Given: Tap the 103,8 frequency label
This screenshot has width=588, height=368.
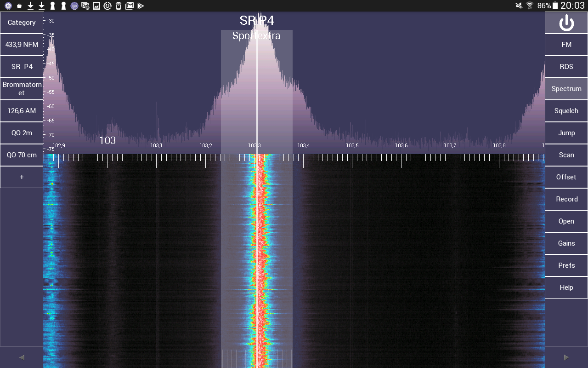Looking at the screenshot, I should point(499,145).
